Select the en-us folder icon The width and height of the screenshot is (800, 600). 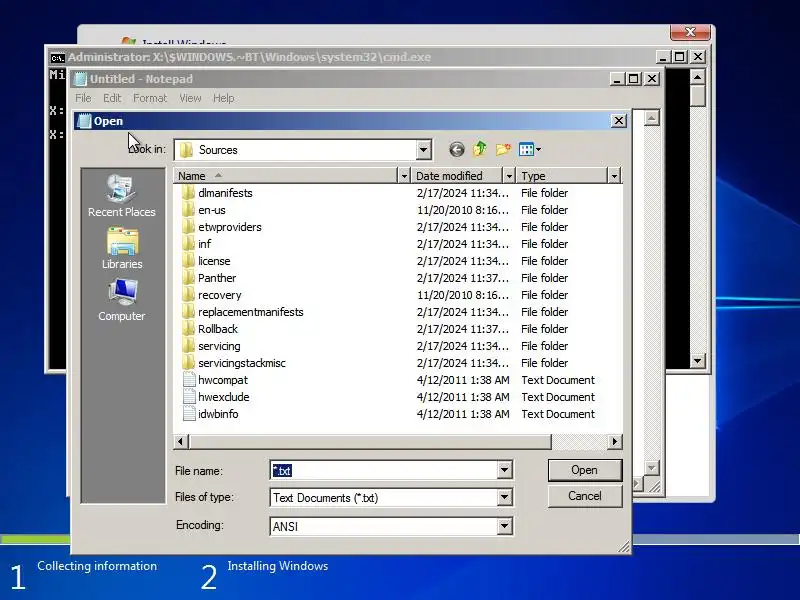pos(188,210)
